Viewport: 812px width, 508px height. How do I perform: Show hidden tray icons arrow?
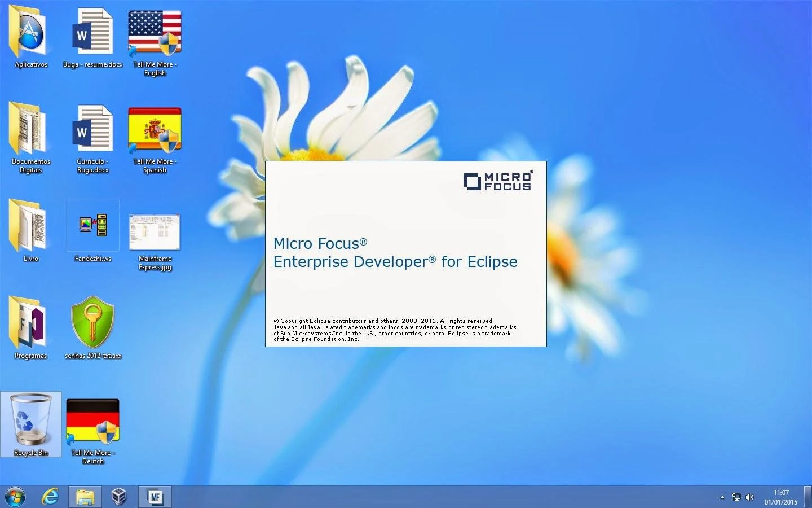click(x=722, y=497)
